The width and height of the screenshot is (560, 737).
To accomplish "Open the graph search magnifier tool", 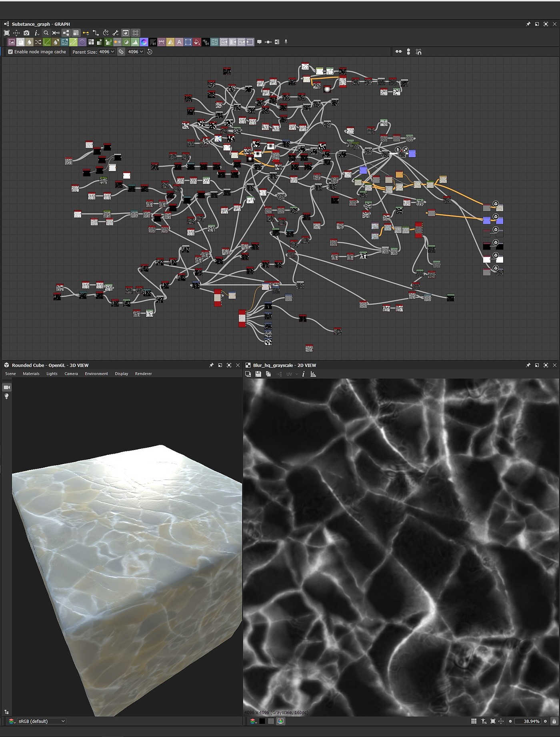I will (x=46, y=33).
